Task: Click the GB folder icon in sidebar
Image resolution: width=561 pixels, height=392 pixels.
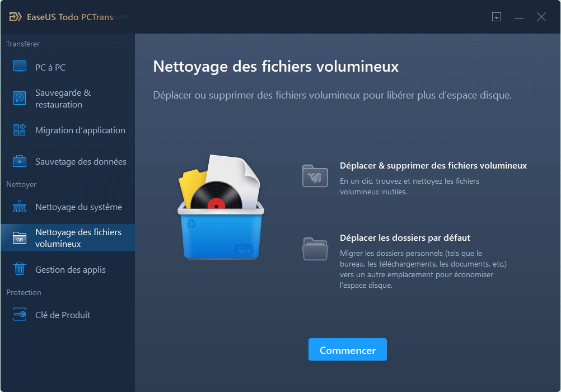Action: 20,237
